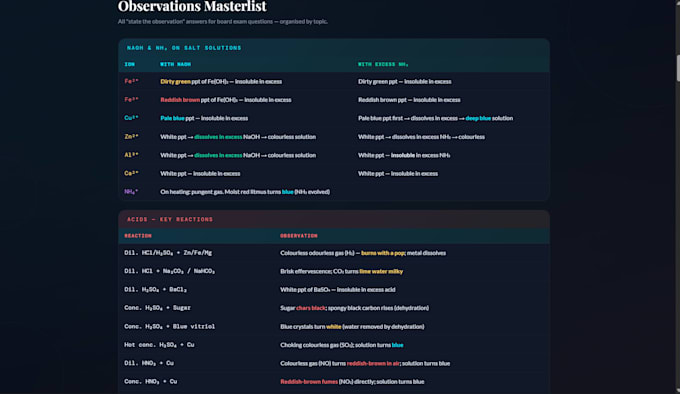Viewport: 680px width, 394px height.
Task: Click the Fe²⁺ ion label
Action: (x=131, y=81)
